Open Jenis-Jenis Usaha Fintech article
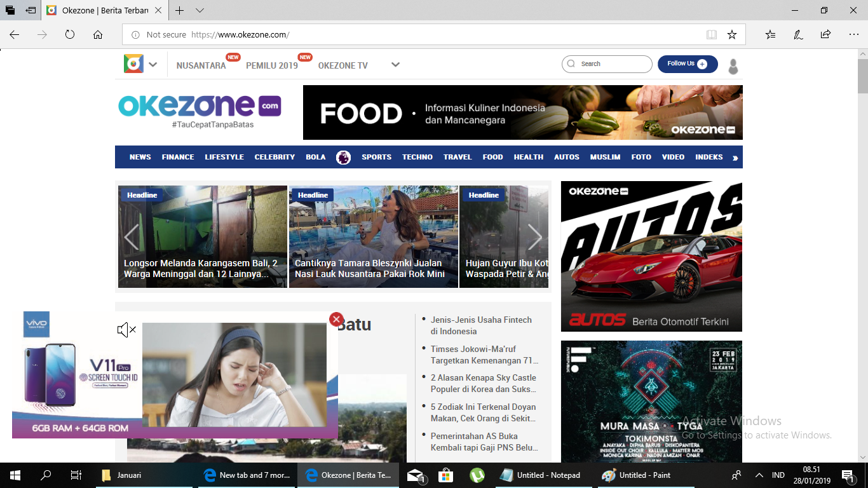Screen dimensions: 868x488 pyautogui.click(x=481, y=325)
